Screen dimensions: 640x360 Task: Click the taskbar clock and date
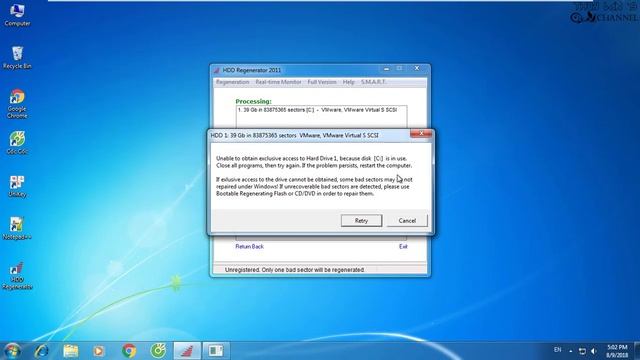point(617,351)
